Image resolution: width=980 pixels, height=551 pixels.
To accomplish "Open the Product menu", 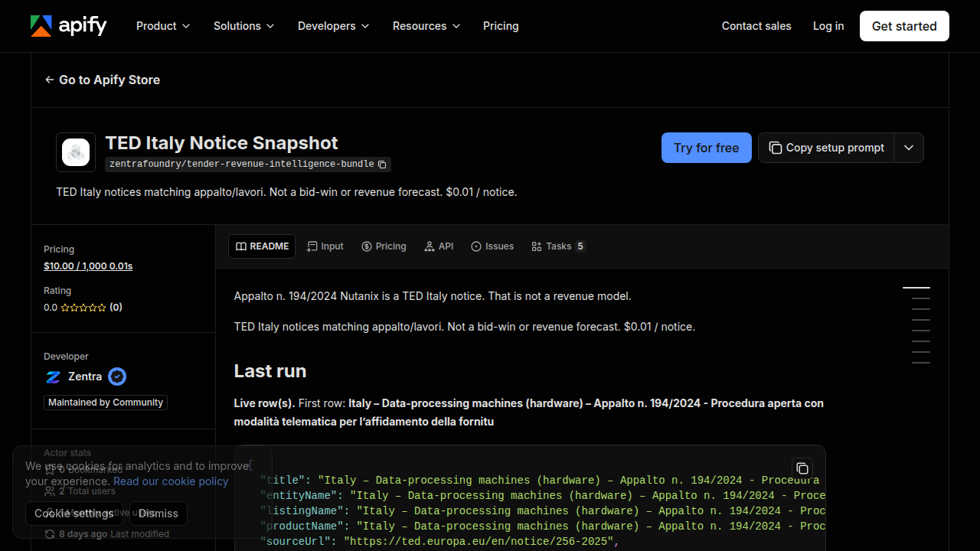I will pyautogui.click(x=162, y=26).
